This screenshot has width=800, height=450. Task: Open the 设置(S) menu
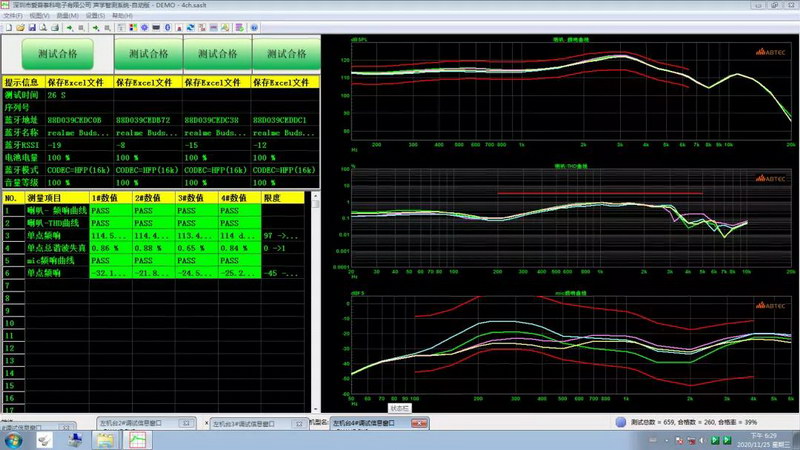[x=95, y=16]
